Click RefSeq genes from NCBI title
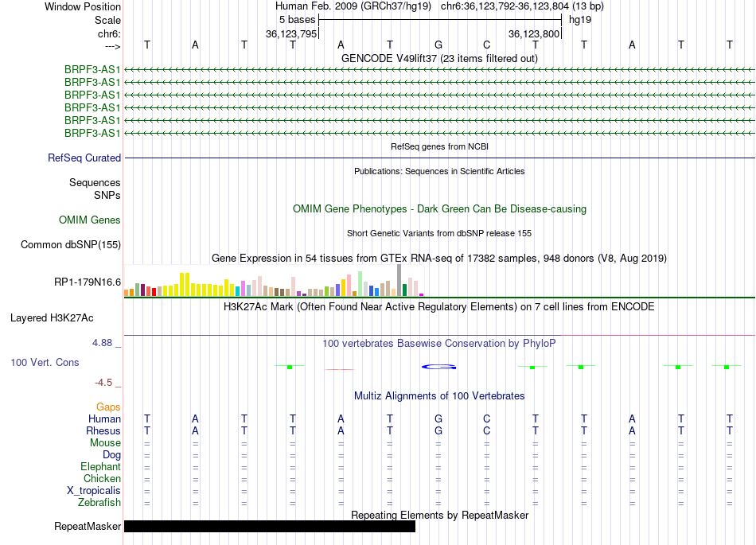The height and width of the screenshot is (545, 756). click(440, 146)
